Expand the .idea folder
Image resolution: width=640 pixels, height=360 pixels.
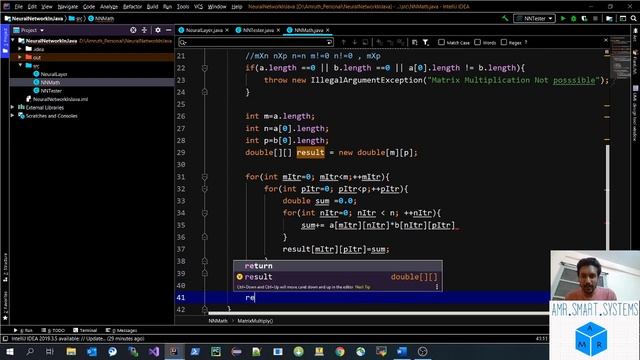click(x=20, y=49)
